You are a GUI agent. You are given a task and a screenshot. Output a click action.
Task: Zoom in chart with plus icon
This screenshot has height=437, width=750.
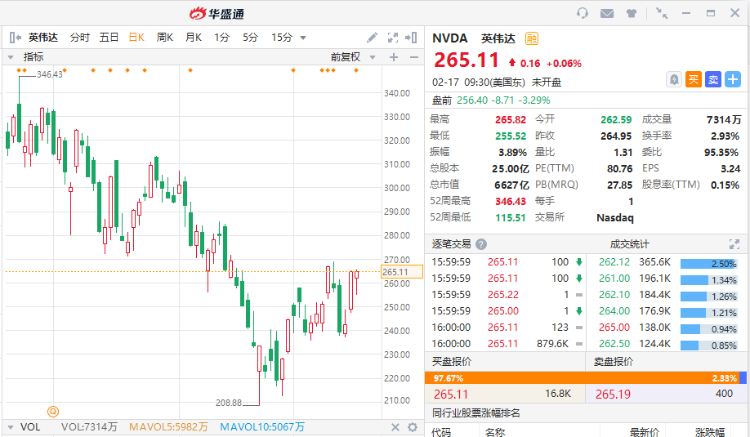pyautogui.click(x=394, y=57)
